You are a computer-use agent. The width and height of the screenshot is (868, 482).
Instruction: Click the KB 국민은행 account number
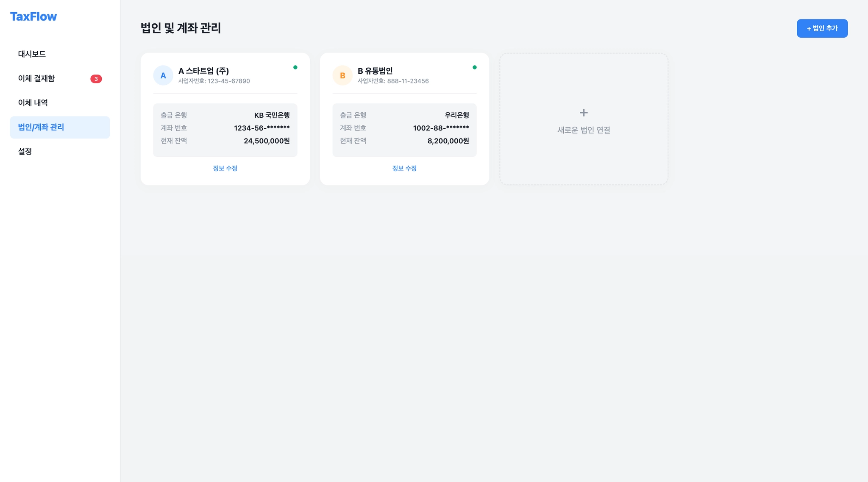(262, 128)
